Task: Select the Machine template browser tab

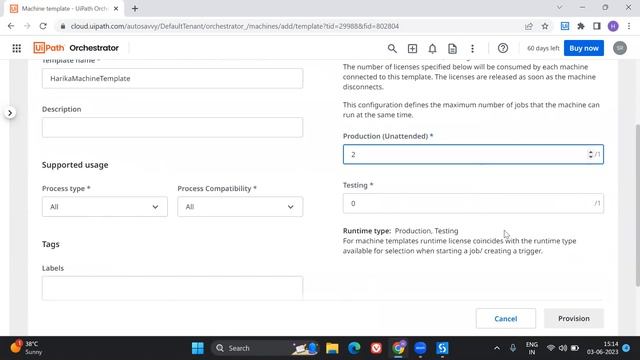Action: pos(65,9)
